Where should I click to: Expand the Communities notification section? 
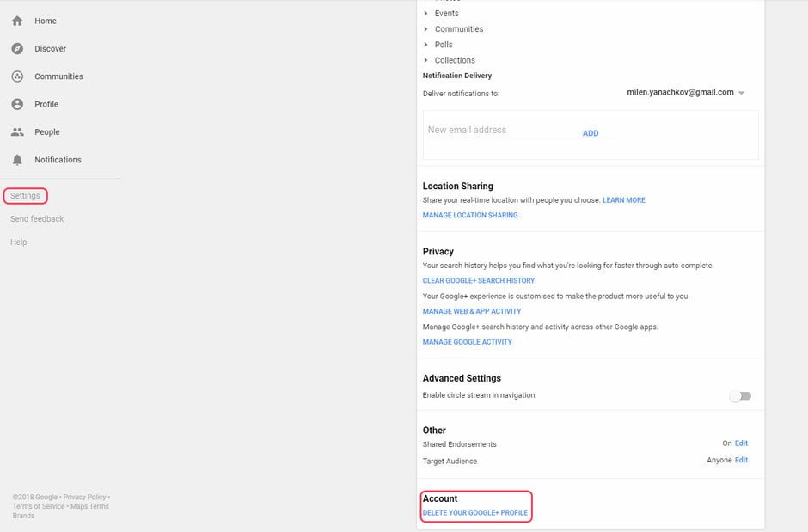pyautogui.click(x=426, y=29)
